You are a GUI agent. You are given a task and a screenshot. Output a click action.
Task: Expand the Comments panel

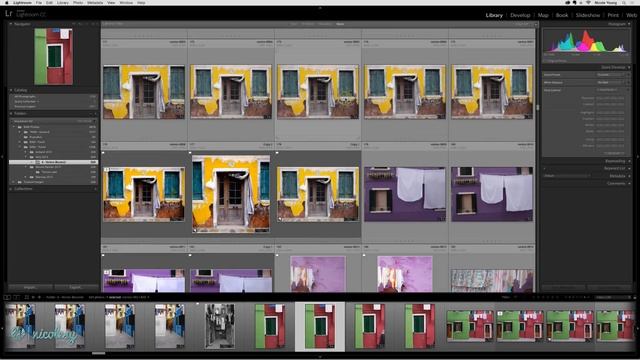click(x=629, y=184)
